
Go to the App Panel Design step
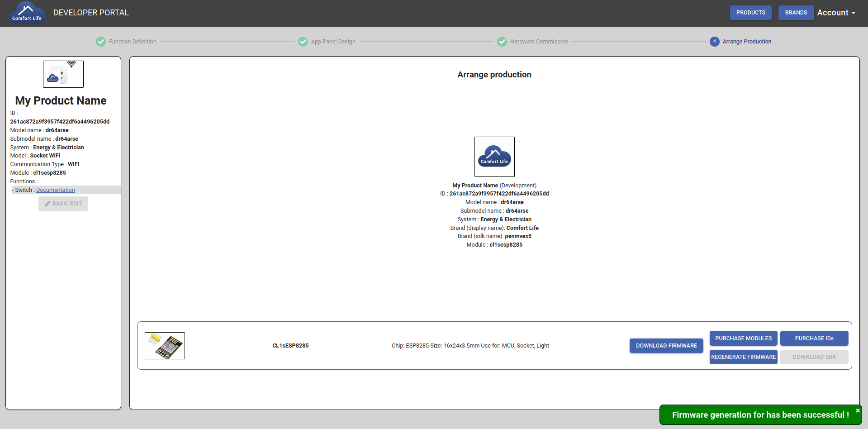click(333, 42)
